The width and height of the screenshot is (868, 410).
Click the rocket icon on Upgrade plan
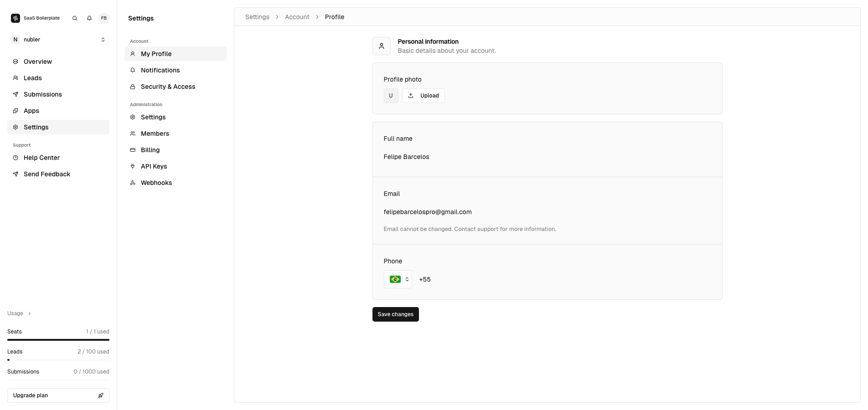pos(101,395)
